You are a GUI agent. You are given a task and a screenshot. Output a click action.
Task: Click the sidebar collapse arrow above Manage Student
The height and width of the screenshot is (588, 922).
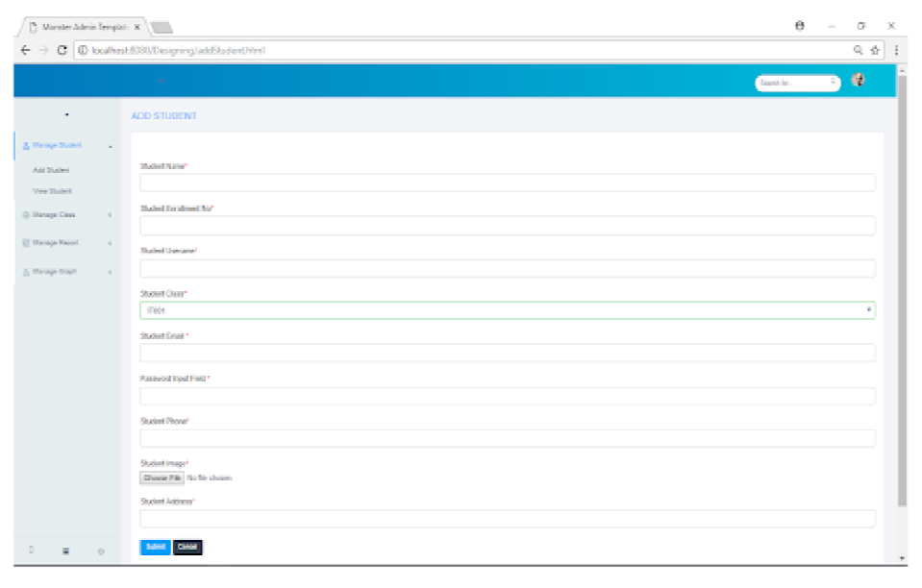click(67, 113)
